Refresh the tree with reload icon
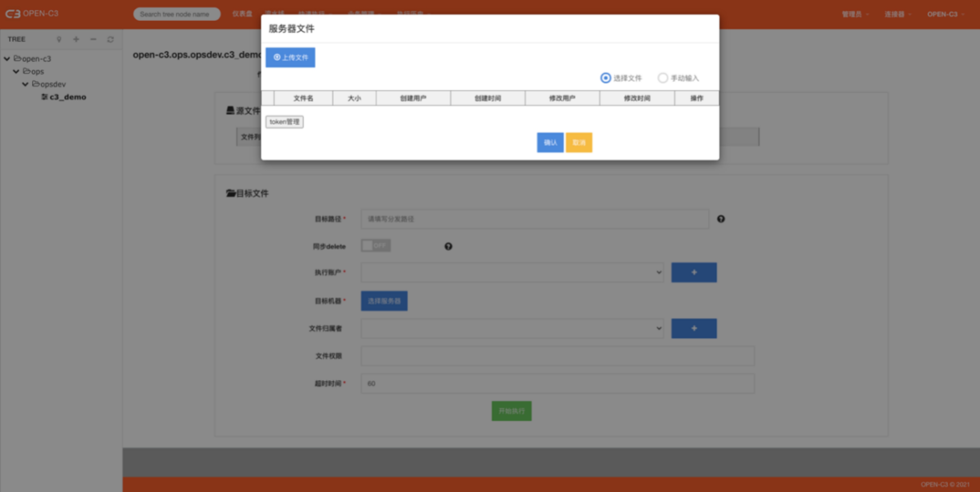 tap(110, 39)
